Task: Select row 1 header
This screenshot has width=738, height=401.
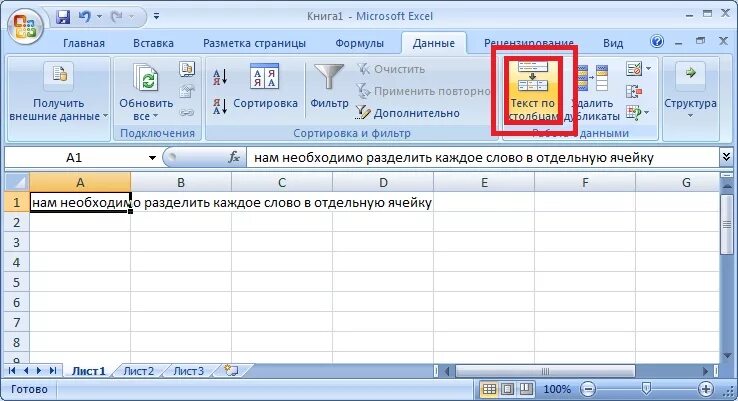Action: [x=17, y=202]
